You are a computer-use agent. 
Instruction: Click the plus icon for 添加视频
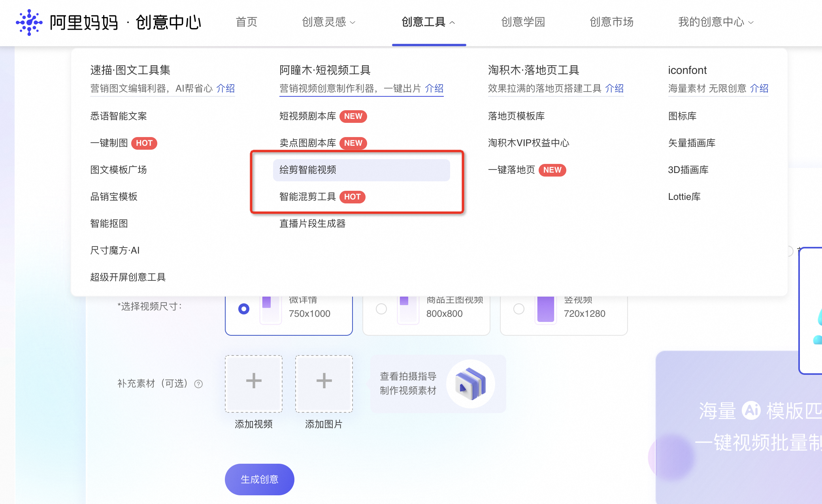pos(254,381)
